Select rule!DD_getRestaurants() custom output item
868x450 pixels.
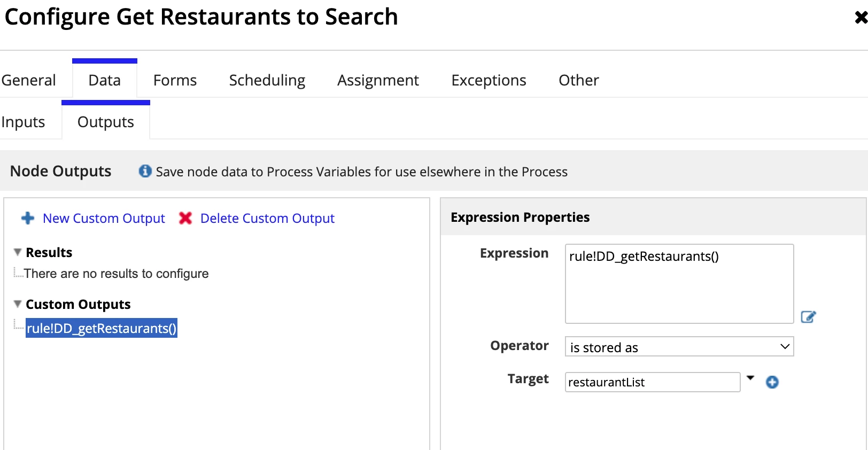102,328
